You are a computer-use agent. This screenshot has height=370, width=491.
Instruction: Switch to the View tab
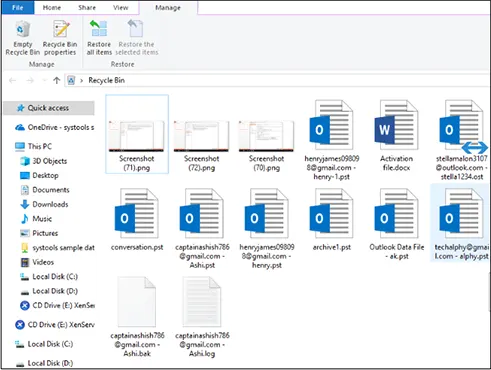coord(120,7)
